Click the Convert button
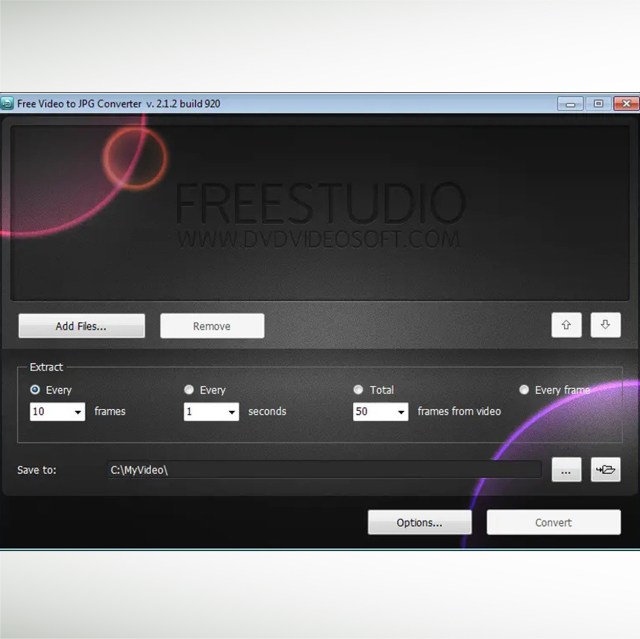 click(x=553, y=522)
